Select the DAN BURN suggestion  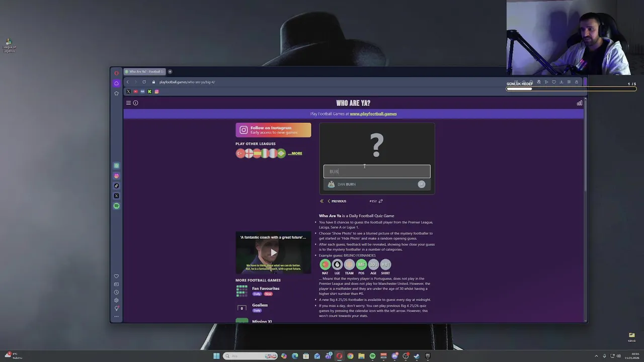click(x=377, y=185)
